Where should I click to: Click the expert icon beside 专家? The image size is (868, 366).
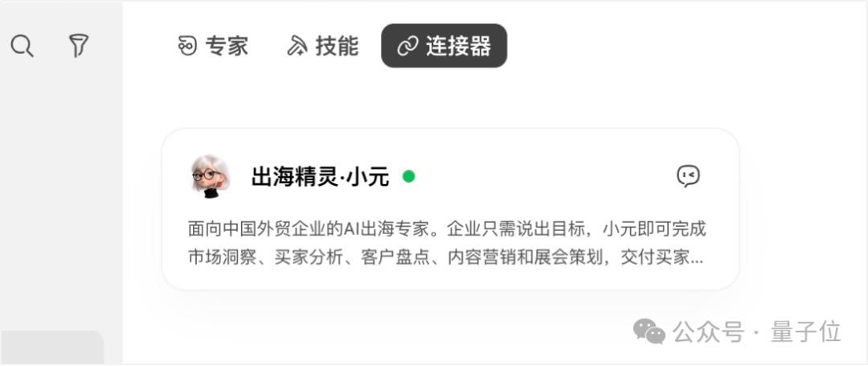point(187,47)
